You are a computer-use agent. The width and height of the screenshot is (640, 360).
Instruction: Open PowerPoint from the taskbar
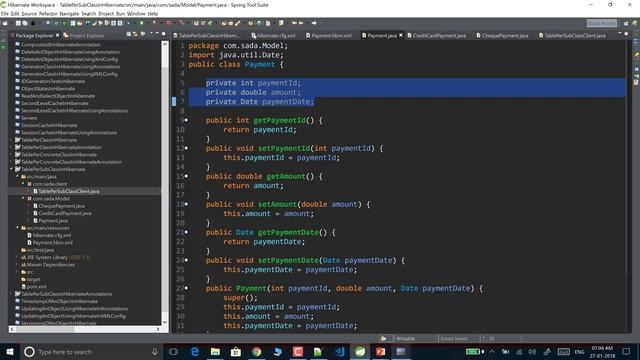coord(380,351)
